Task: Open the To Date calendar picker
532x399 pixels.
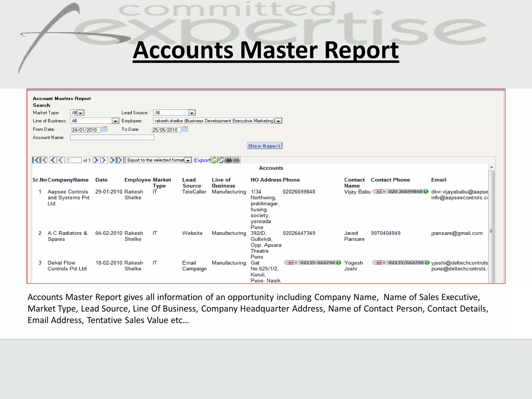Action: click(x=185, y=129)
